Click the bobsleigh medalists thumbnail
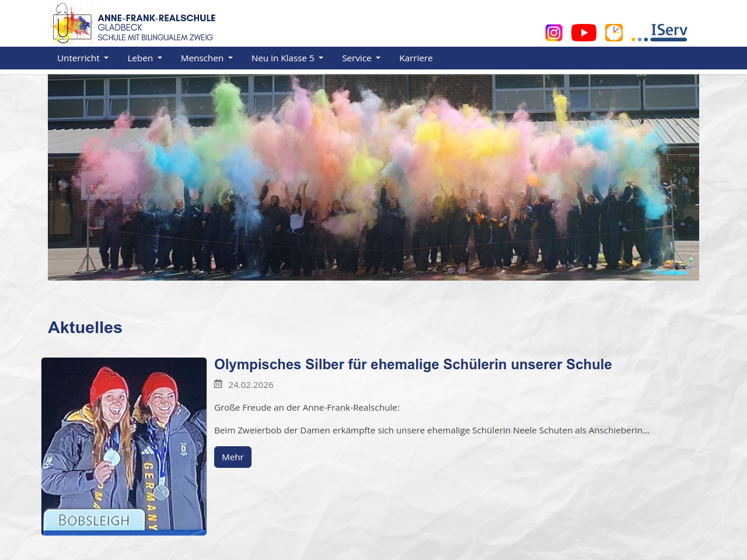This screenshot has width=747, height=560. tap(124, 446)
